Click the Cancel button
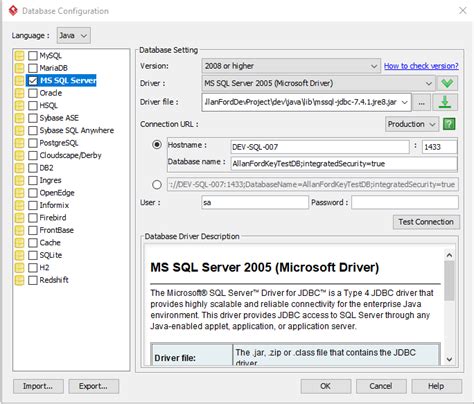This screenshot has width=474, height=404. pos(381,386)
